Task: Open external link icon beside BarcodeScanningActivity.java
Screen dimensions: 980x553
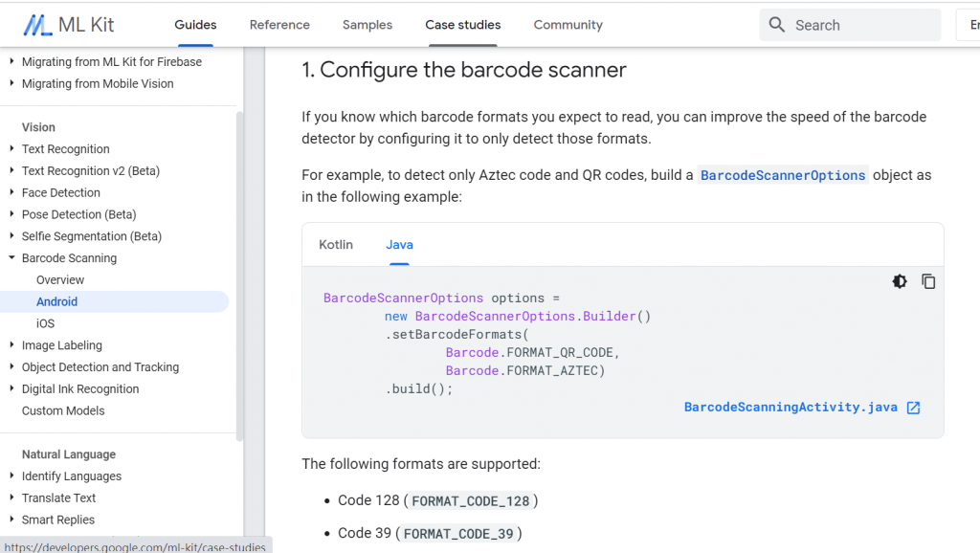Action: coord(913,408)
